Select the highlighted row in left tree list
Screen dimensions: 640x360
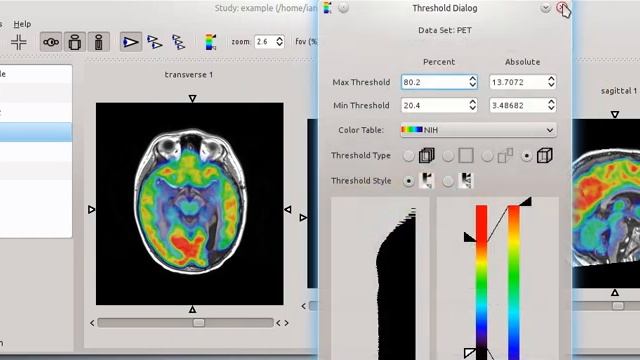36,132
